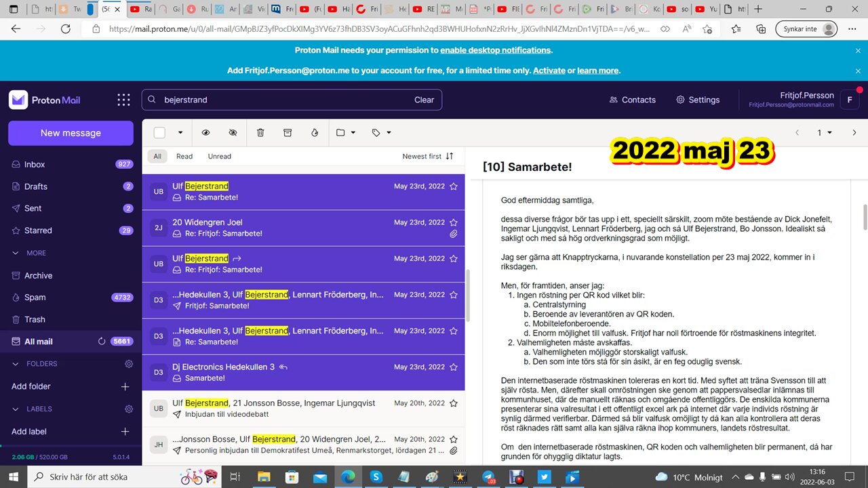This screenshot has height=488, width=868.
Task: Compose with the New message button
Action: [x=71, y=133]
